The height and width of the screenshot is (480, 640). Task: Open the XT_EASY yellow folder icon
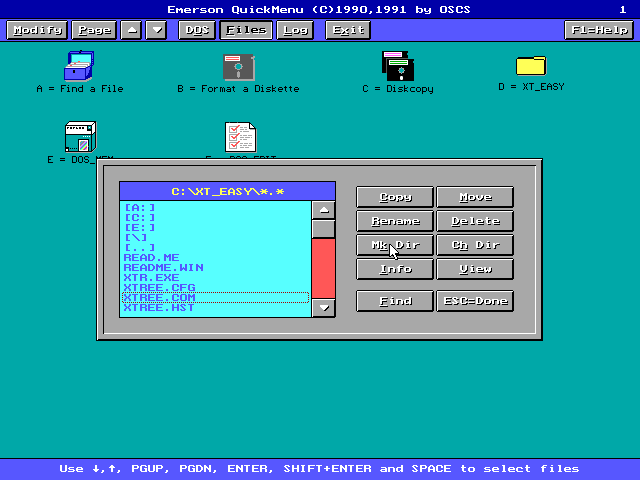point(531,66)
